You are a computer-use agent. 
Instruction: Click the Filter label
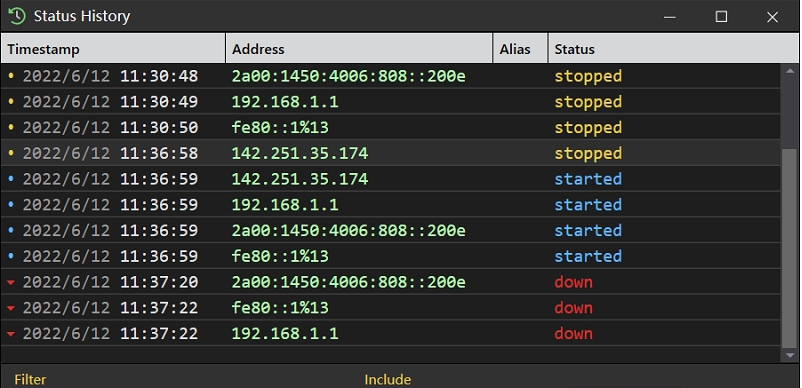pos(30,380)
